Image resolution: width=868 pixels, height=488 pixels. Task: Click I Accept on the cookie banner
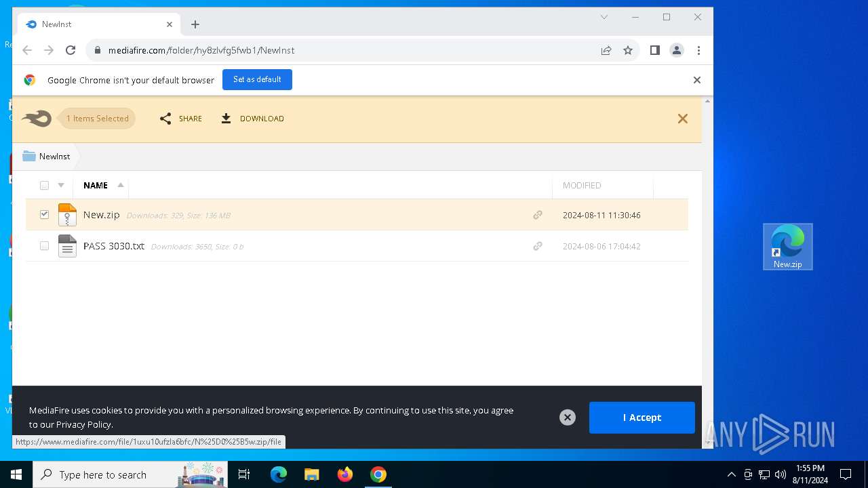click(x=642, y=418)
